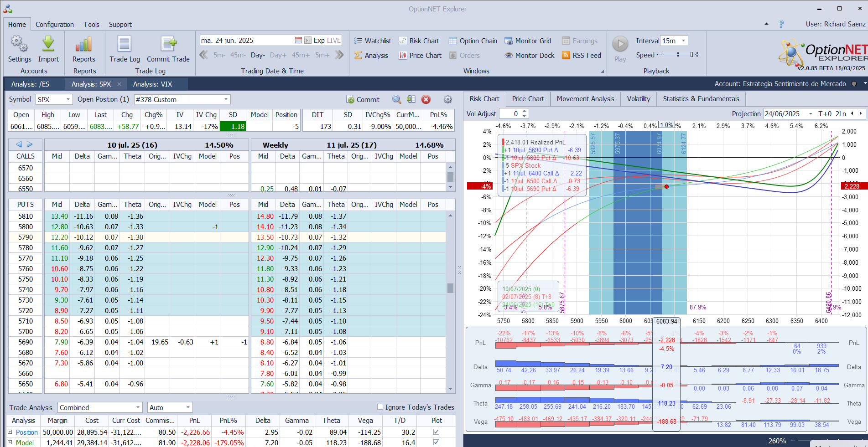The image size is (868, 447).
Task: Switch to the Analysis: VIX tab
Action: coord(152,84)
